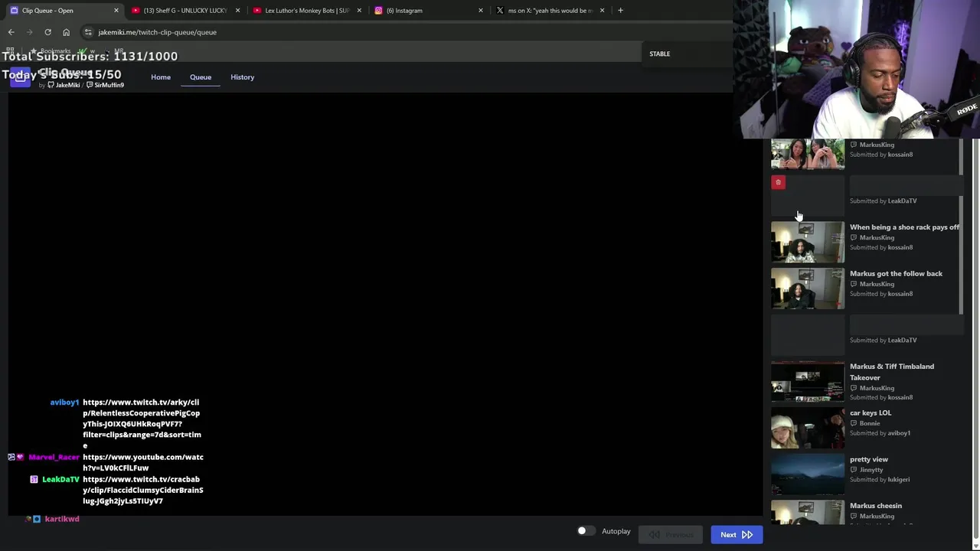Open the pretty view clip thumbnail
Image resolution: width=980 pixels, height=551 pixels.
coord(808,474)
